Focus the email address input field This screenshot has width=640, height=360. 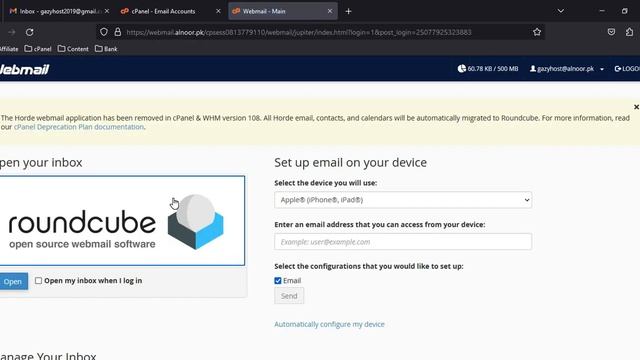coord(403,242)
